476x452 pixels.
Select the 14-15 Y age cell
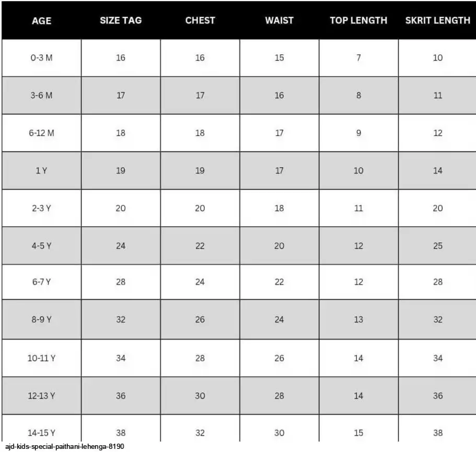42,428
